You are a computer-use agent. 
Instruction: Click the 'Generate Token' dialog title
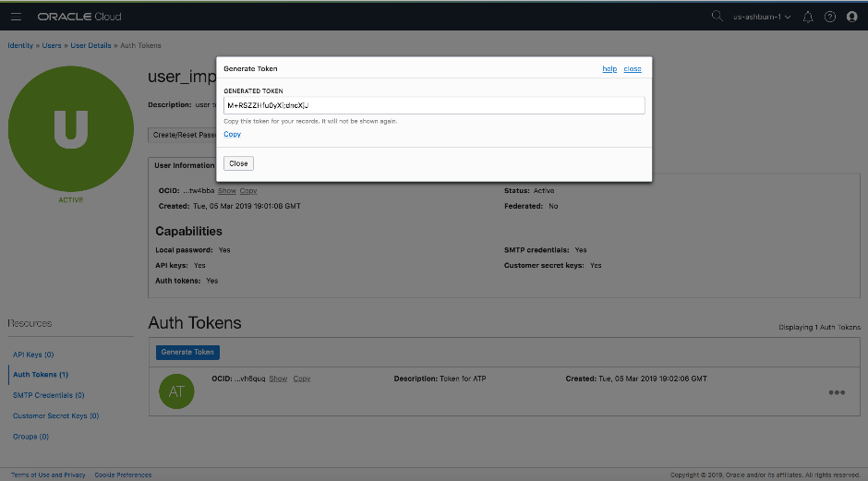tap(250, 68)
